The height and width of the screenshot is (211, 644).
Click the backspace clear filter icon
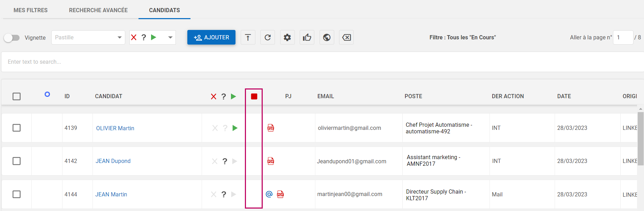pyautogui.click(x=346, y=38)
